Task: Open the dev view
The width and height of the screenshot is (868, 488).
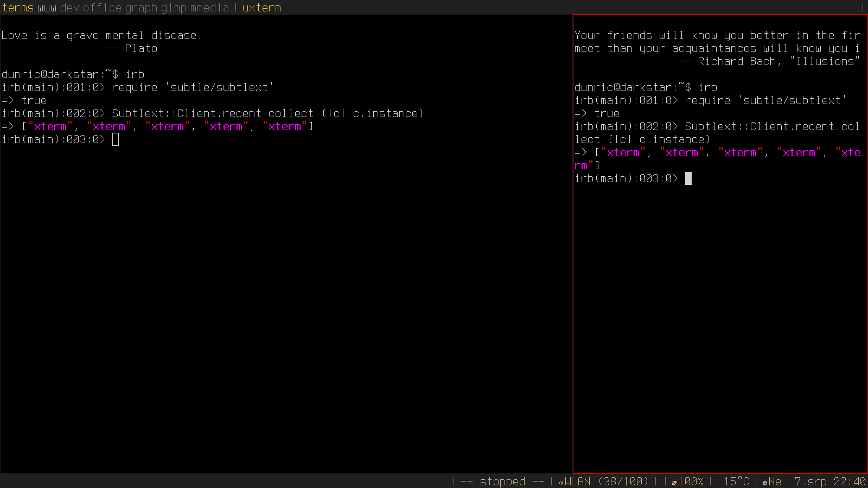Action: pyautogui.click(x=69, y=8)
